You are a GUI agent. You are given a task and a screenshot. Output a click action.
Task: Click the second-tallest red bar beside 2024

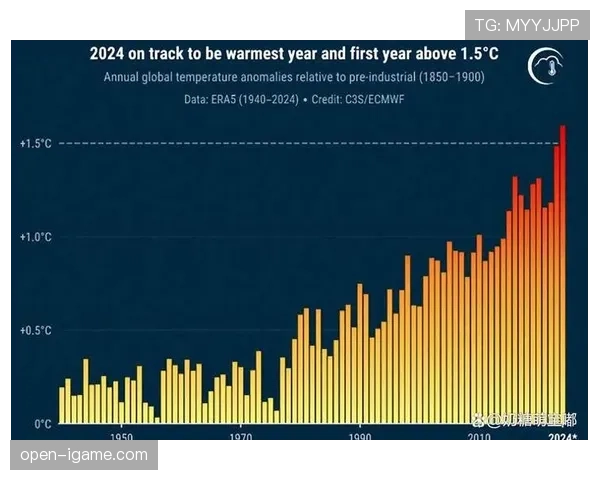coord(557,280)
